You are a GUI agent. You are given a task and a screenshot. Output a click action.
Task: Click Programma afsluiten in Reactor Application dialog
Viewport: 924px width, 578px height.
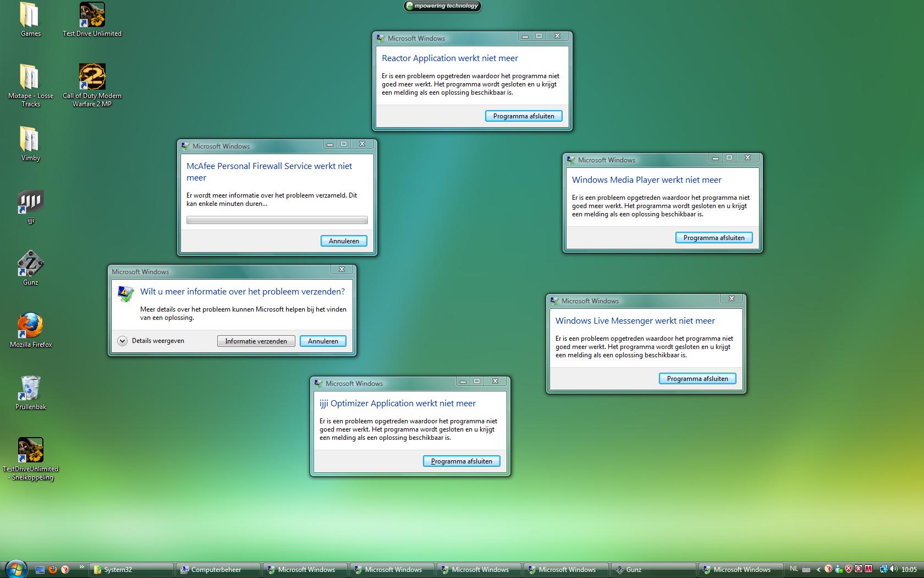[524, 116]
